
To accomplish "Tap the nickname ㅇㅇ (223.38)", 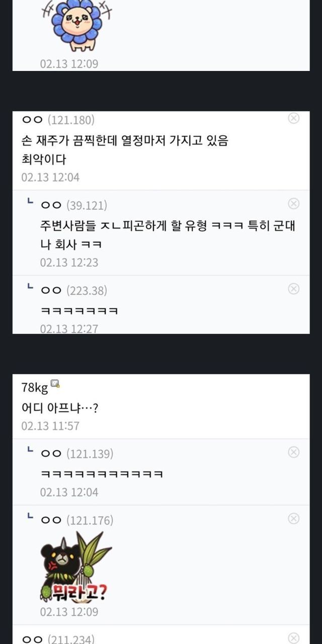I will click(73, 290).
